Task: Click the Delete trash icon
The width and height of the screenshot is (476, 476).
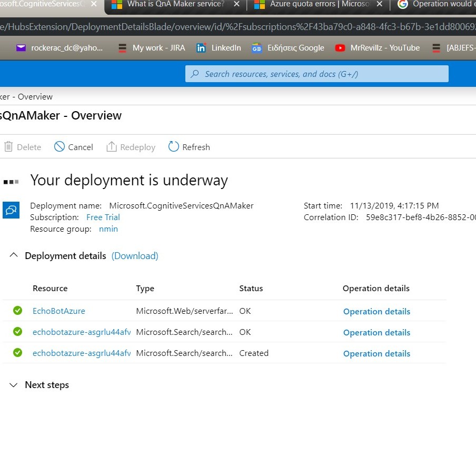Action: pyautogui.click(x=8, y=147)
